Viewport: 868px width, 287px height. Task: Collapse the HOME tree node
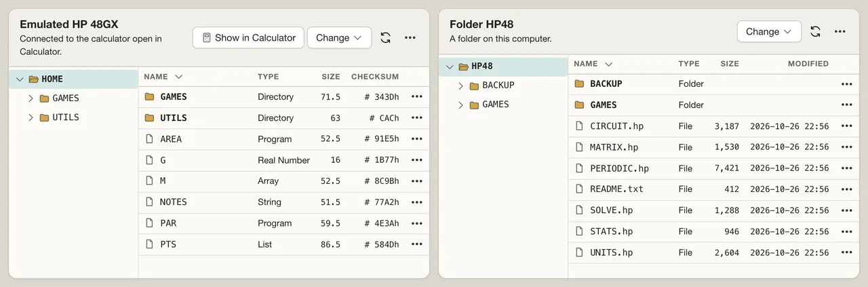[x=20, y=79]
